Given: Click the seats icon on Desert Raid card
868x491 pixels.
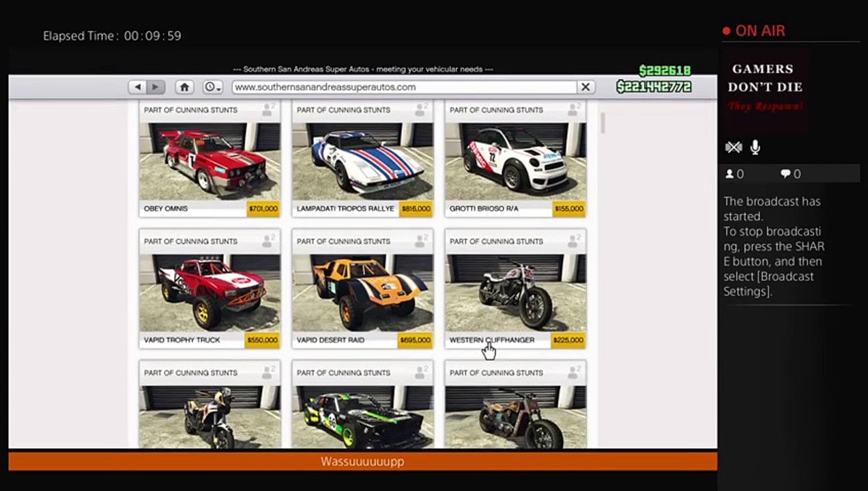Looking at the screenshot, I should click(x=421, y=241).
